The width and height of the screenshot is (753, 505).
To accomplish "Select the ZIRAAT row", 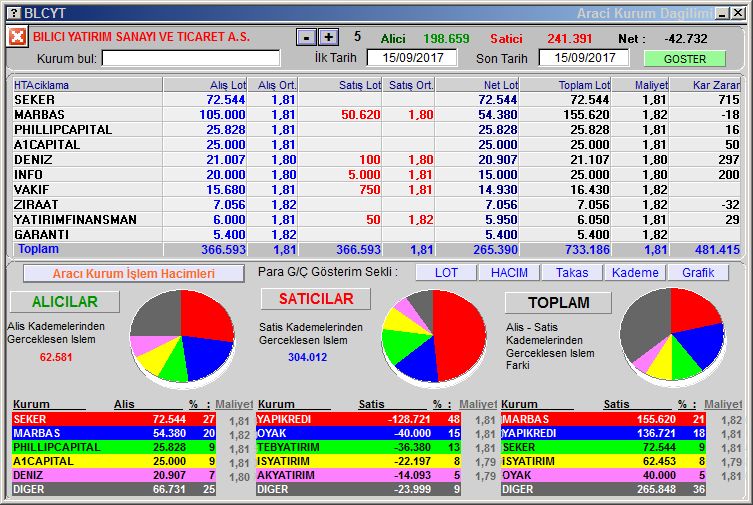I will pos(376,204).
